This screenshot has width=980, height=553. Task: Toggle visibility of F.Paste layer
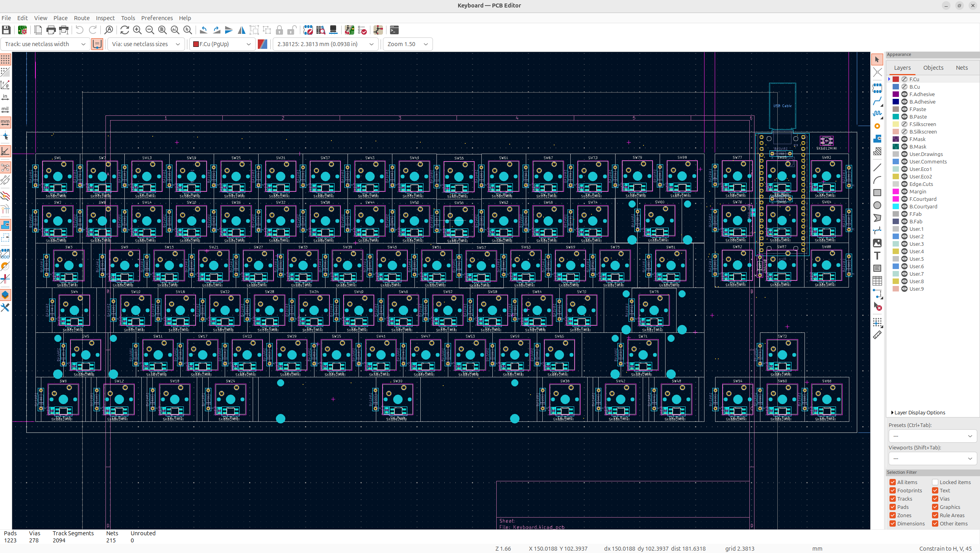click(x=904, y=109)
